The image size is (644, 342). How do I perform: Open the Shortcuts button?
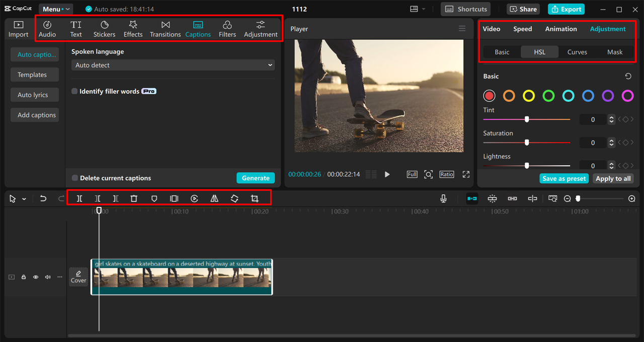pos(466,9)
